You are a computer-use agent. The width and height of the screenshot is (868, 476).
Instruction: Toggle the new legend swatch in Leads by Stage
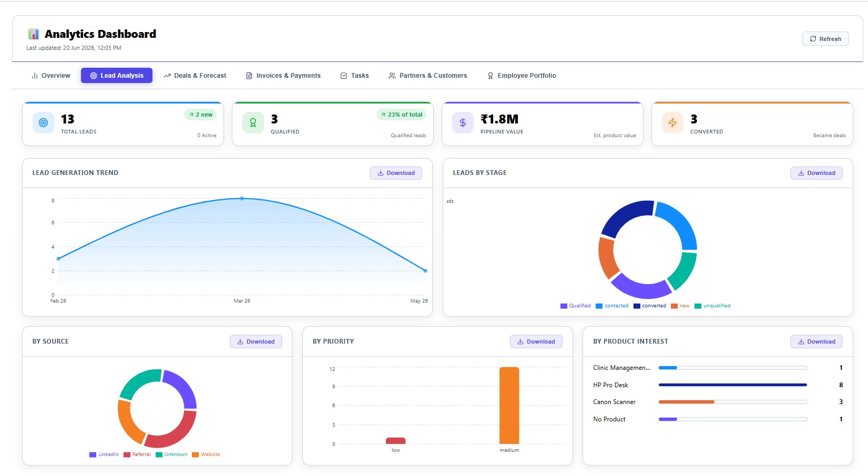674,306
